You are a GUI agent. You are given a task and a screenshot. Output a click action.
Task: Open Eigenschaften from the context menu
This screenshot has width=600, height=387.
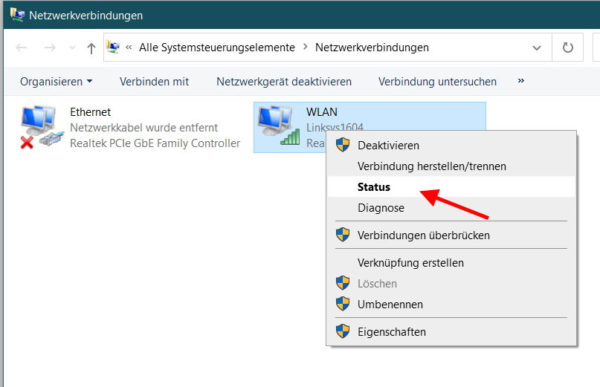click(452, 332)
